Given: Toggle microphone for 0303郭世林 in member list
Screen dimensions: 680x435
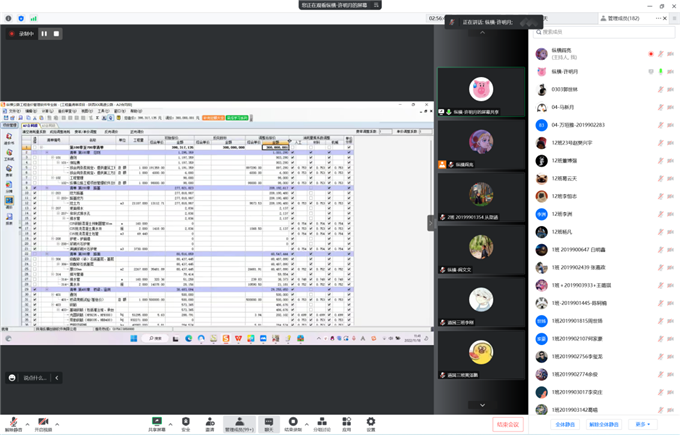Looking at the screenshot, I should click(661, 89).
